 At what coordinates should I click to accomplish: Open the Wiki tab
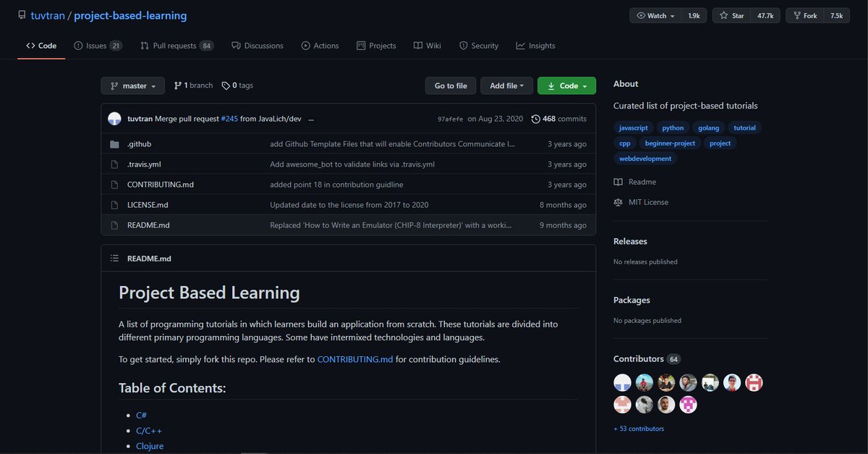point(427,46)
